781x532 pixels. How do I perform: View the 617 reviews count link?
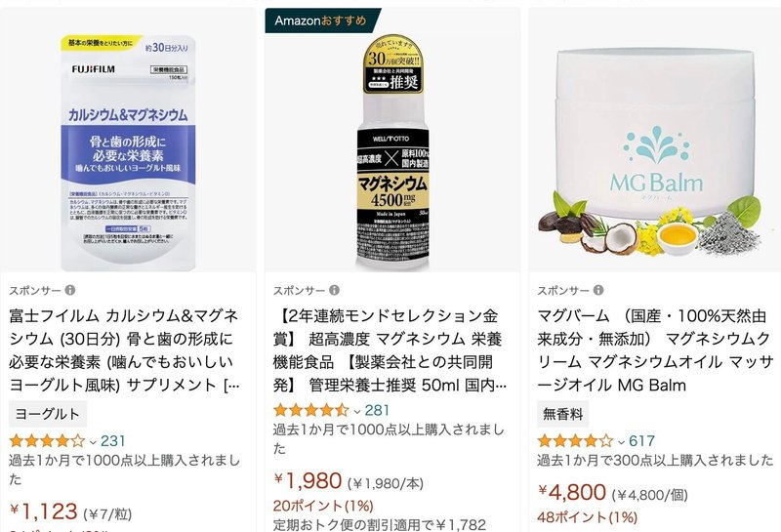point(641,441)
